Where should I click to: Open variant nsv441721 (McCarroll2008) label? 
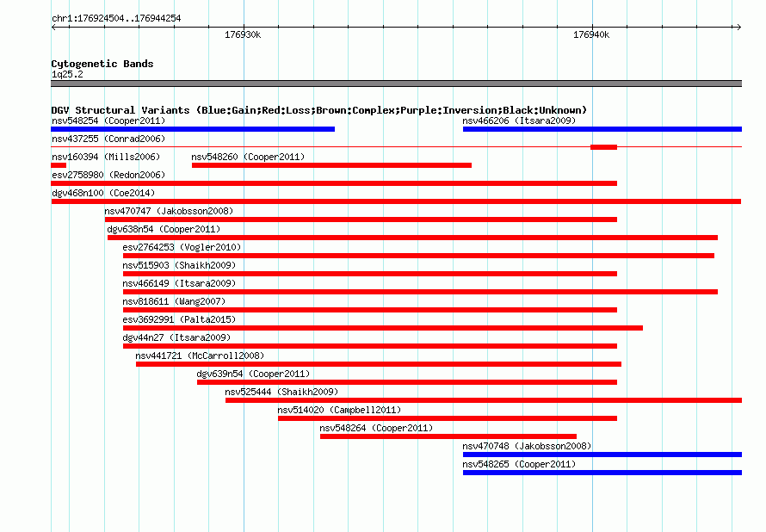tap(200, 356)
